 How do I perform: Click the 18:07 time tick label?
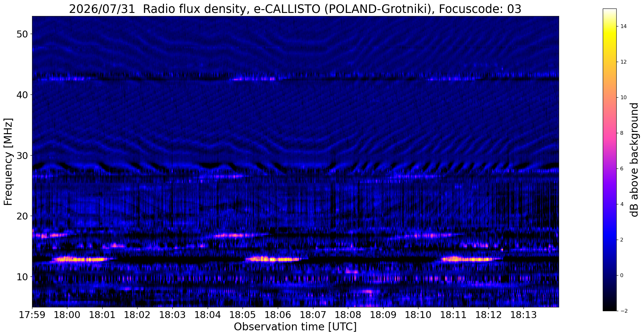point(313,315)
